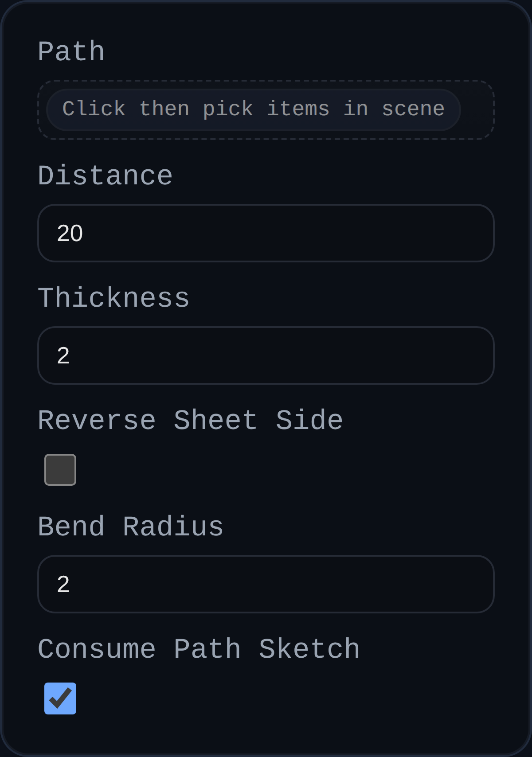This screenshot has height=757, width=532.
Task: Place cursor on the value 2 in Bend Radius
Action: coord(63,584)
